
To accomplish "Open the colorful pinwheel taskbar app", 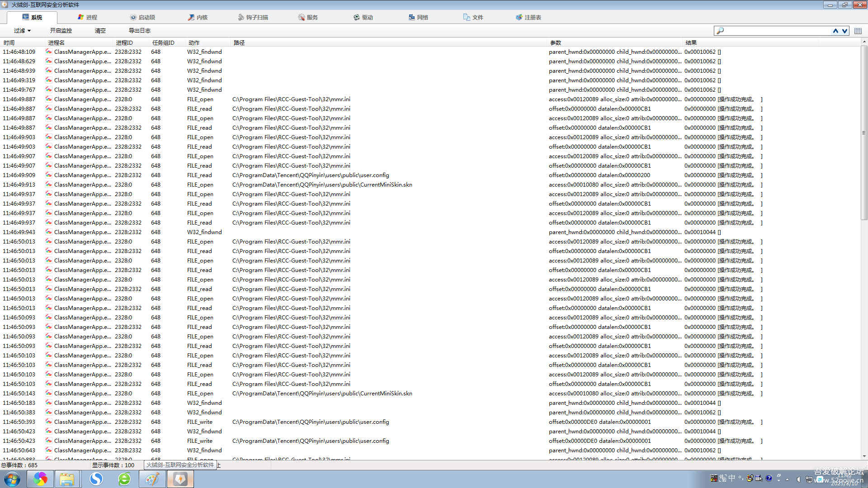I will coord(40,479).
